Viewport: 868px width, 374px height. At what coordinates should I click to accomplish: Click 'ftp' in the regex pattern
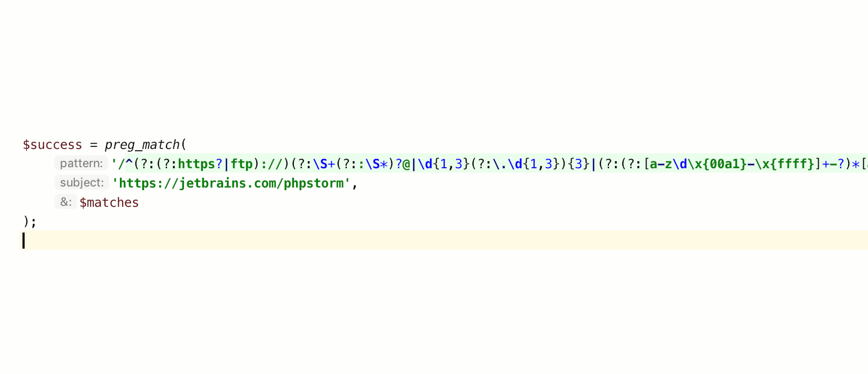click(x=241, y=164)
